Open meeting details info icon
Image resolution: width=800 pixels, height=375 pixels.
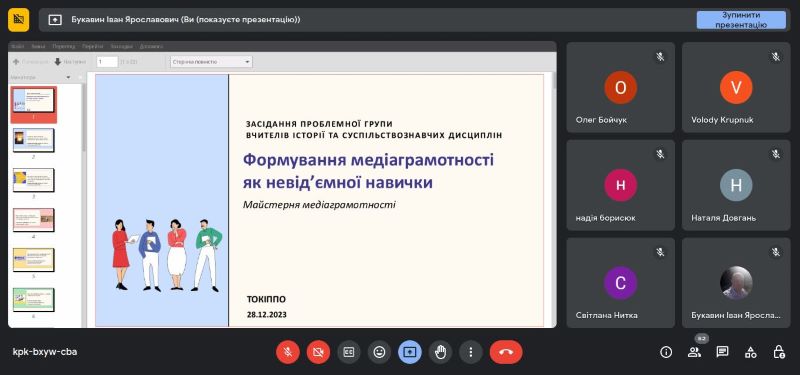[666, 352]
